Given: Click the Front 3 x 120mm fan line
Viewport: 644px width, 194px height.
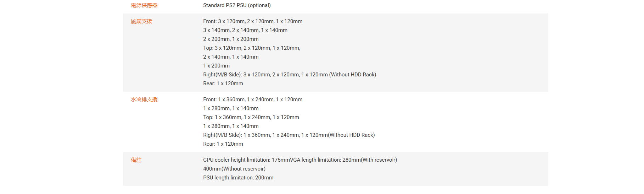Looking at the screenshot, I should pyautogui.click(x=253, y=21).
